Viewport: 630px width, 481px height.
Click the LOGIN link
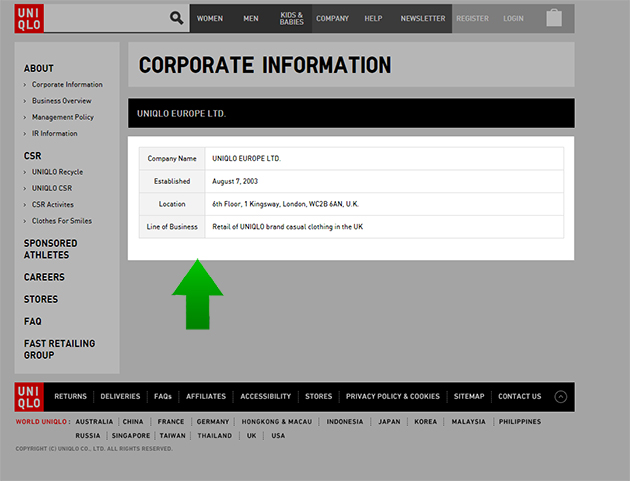pyautogui.click(x=513, y=18)
